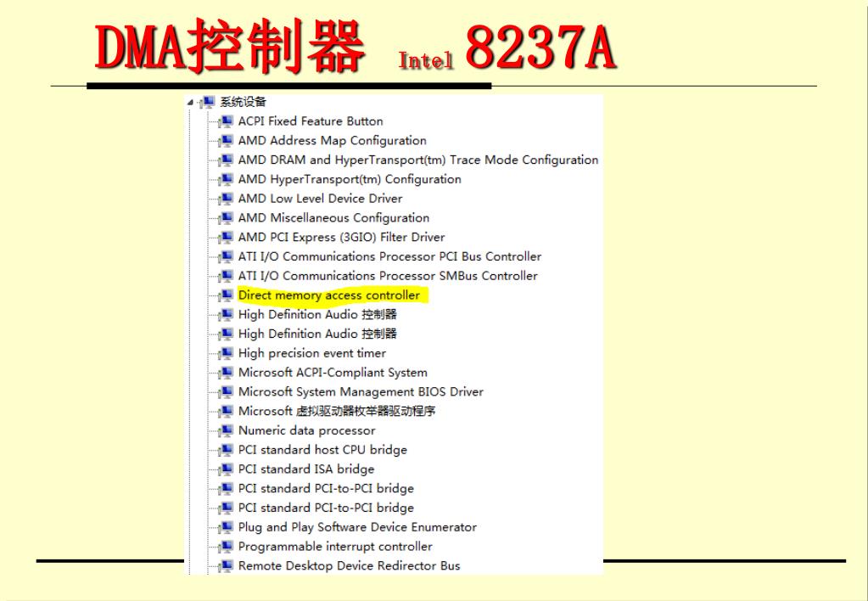Click icon beside AMD Address Map Configuration

click(x=226, y=141)
